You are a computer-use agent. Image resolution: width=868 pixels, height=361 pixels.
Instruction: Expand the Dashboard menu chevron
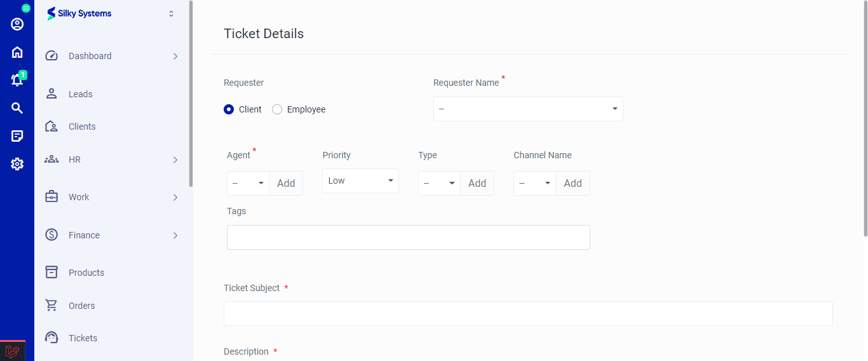175,56
